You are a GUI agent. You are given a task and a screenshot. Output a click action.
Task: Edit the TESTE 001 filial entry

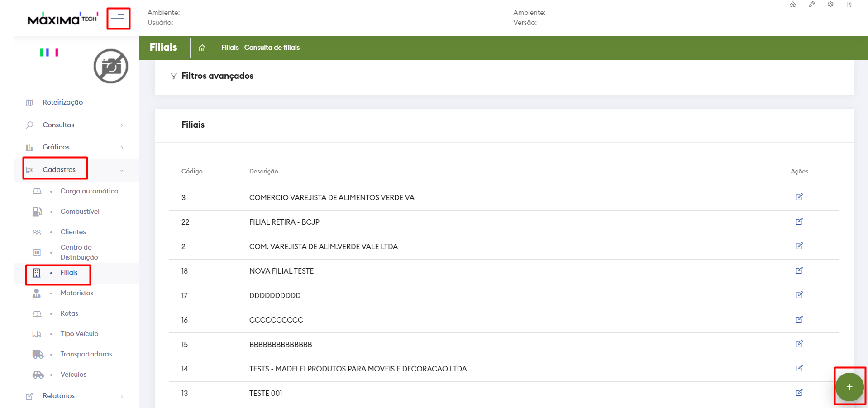(799, 393)
